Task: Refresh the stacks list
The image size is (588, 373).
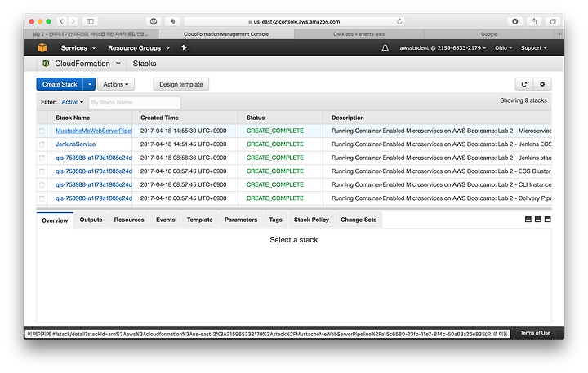Action: pyautogui.click(x=523, y=84)
